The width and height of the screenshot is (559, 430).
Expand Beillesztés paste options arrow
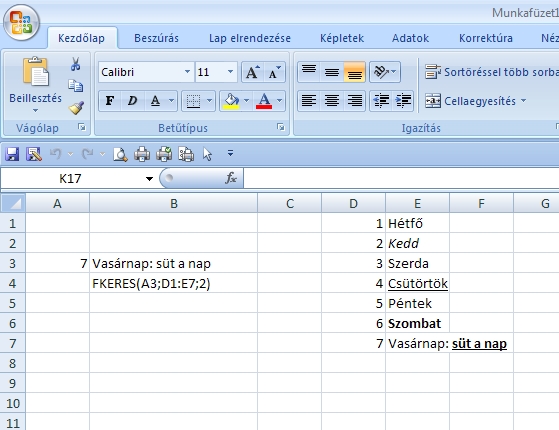35,111
